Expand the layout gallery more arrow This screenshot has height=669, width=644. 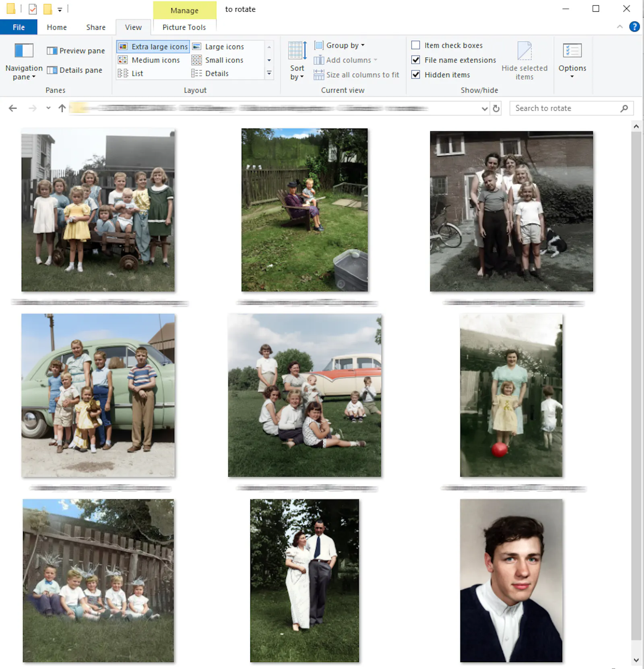[x=269, y=73]
